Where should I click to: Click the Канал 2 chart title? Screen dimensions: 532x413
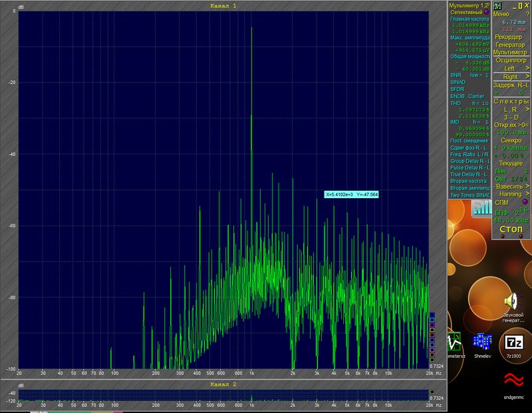click(223, 384)
